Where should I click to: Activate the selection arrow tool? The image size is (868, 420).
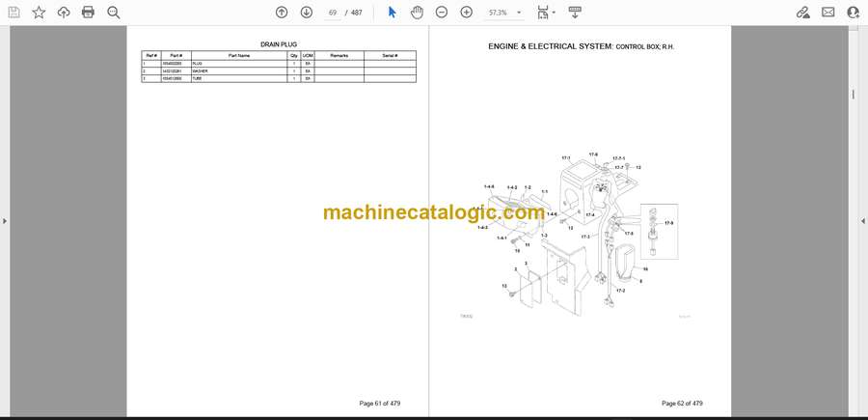click(x=392, y=13)
